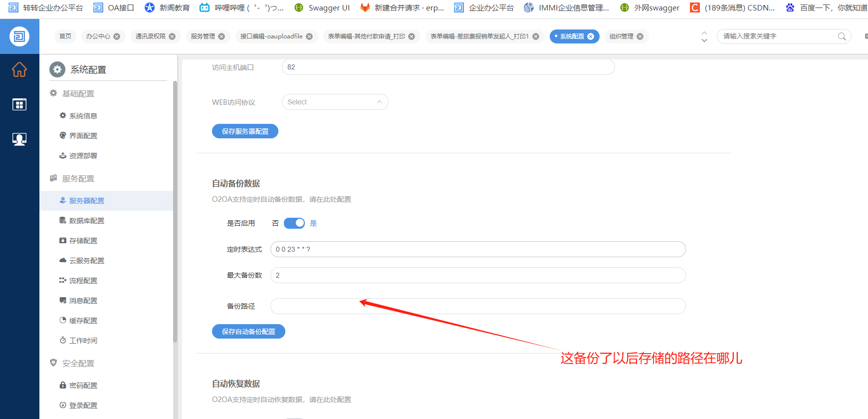Click 保存服务器配置 button
The width and height of the screenshot is (868, 419).
tap(245, 131)
